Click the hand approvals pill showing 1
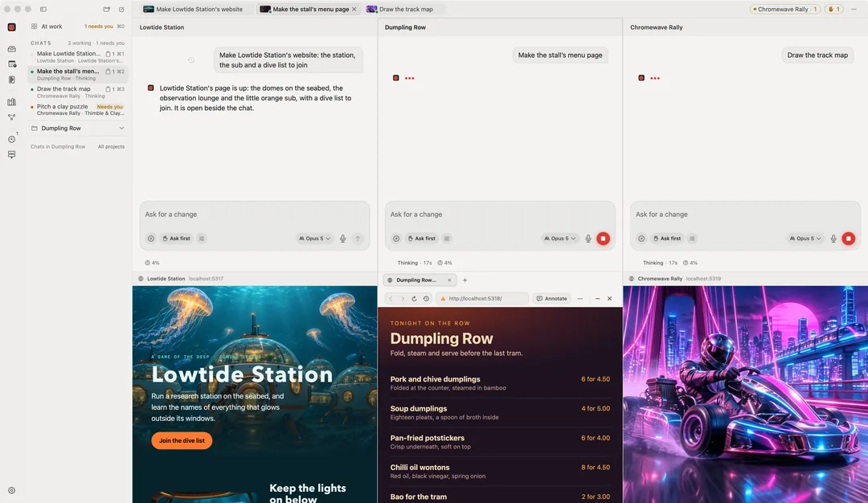 (833, 10)
